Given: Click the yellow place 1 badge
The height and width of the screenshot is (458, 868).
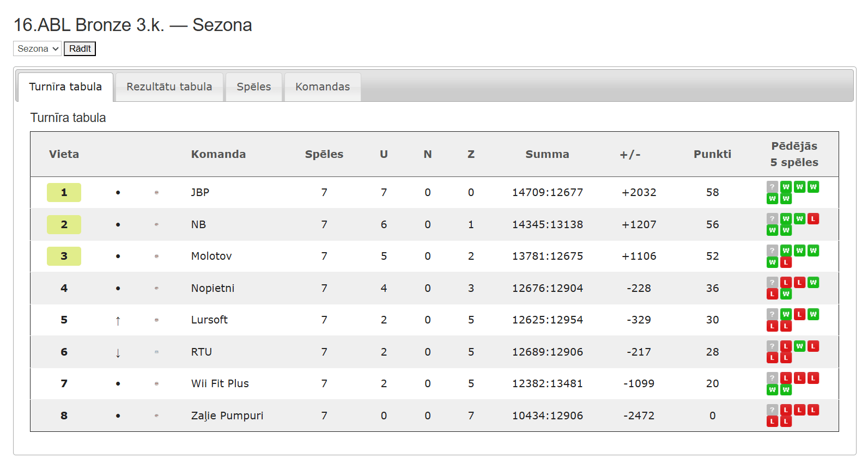Looking at the screenshot, I should point(64,192).
